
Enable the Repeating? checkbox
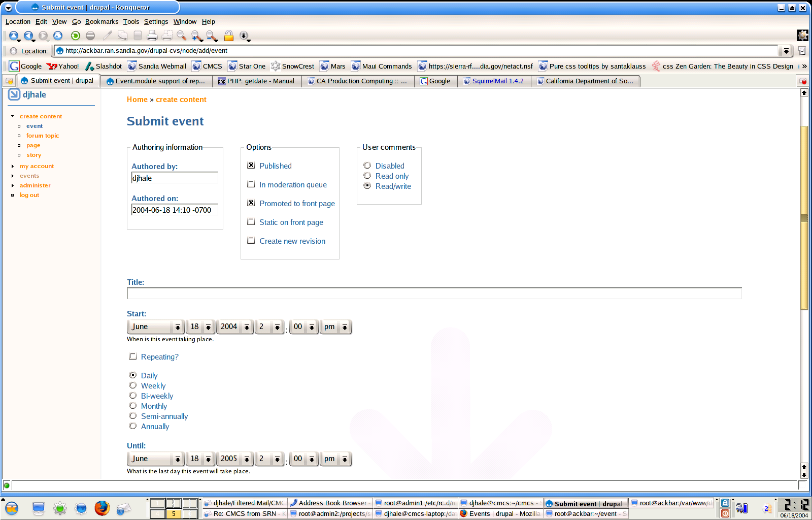click(133, 356)
